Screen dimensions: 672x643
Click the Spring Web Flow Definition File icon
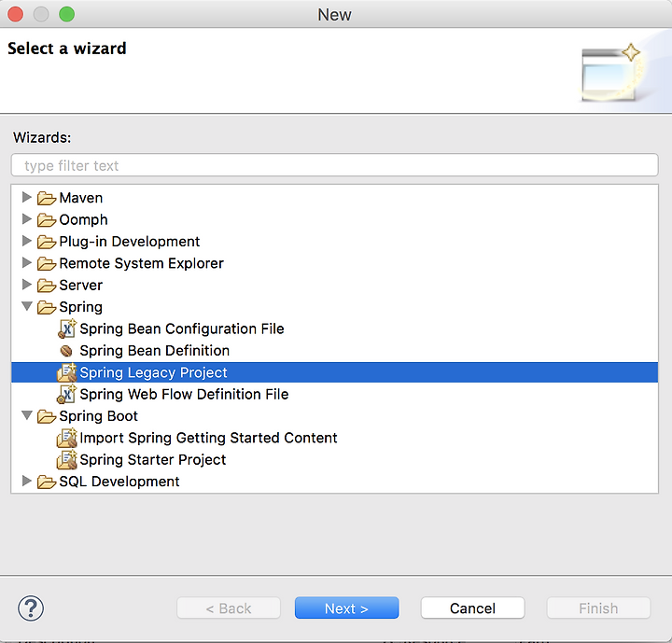[67, 395]
